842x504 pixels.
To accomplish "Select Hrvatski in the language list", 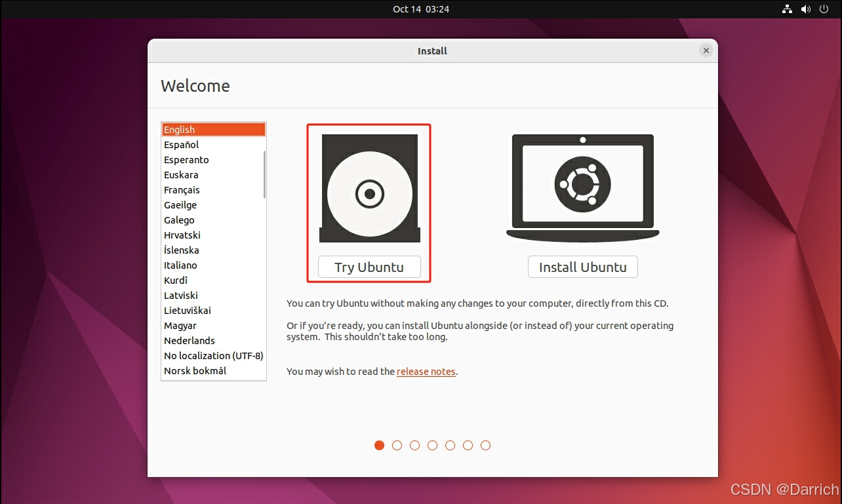I will point(213,235).
